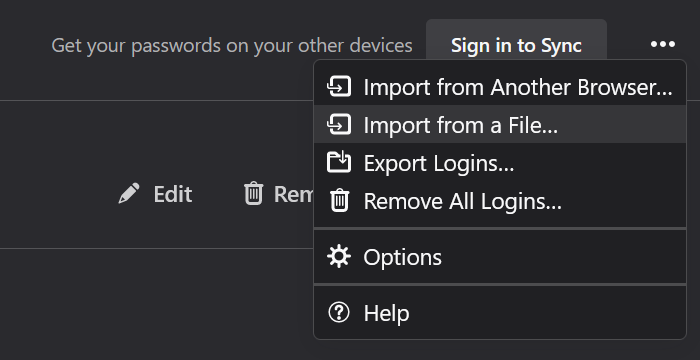Open the three-dot more options menu
The image size is (700, 360).
tap(662, 44)
